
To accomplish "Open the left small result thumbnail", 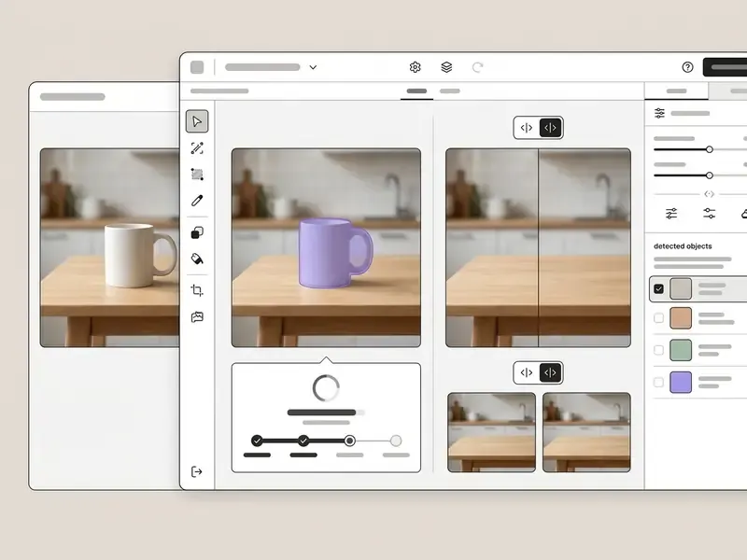I will coord(492,432).
